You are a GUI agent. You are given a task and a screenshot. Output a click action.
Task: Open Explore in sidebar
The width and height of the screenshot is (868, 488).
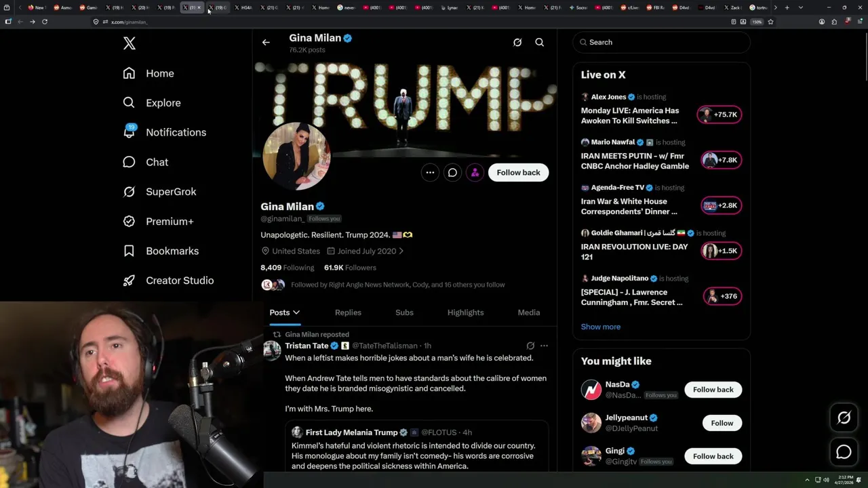[152, 103]
